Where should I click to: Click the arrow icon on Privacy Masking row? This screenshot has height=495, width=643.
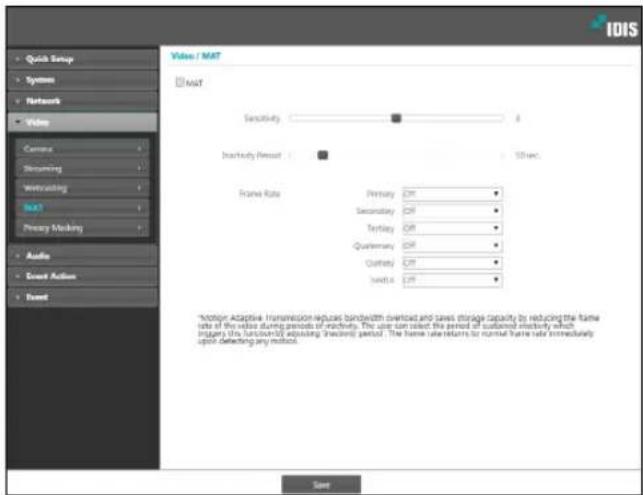139,228
